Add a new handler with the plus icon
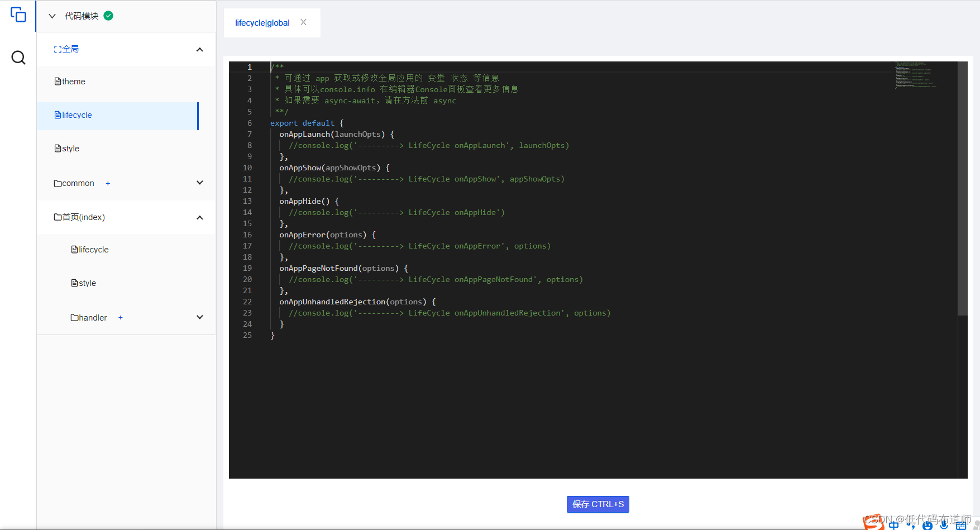Image resolution: width=980 pixels, height=530 pixels. click(x=120, y=318)
